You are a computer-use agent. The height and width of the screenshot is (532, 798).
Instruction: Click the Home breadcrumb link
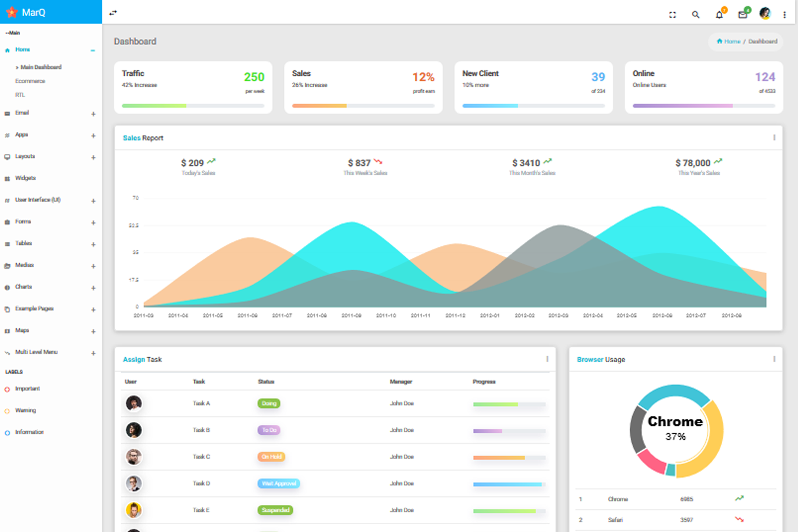click(x=732, y=42)
